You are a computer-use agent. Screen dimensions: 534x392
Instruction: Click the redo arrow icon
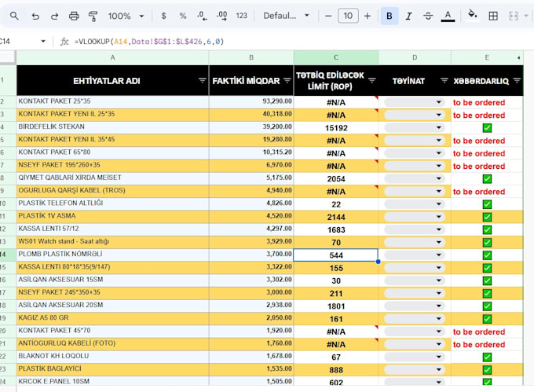point(54,16)
